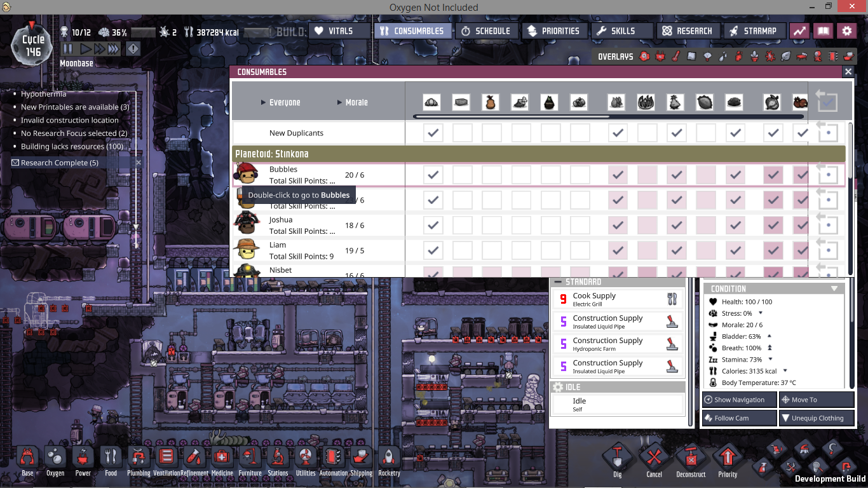Expand the Everyone sort arrow
Image resolution: width=868 pixels, height=488 pixels.
[x=264, y=103]
